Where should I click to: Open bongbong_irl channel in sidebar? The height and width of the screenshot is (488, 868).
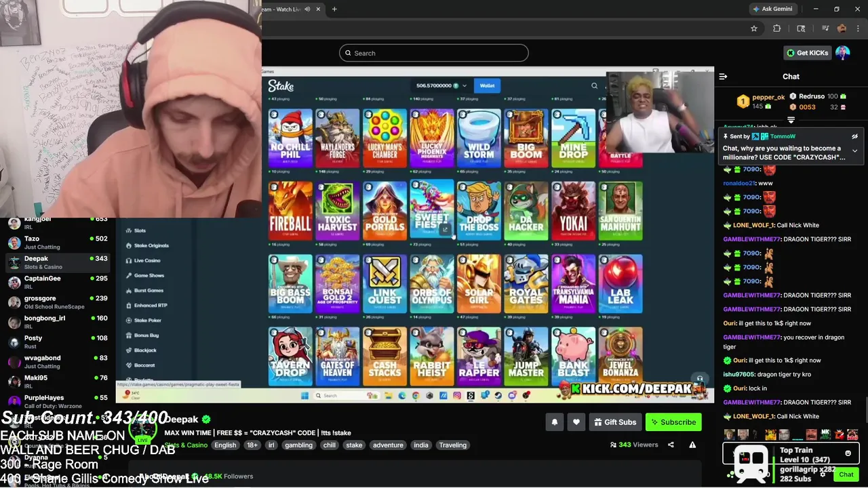[x=58, y=322]
